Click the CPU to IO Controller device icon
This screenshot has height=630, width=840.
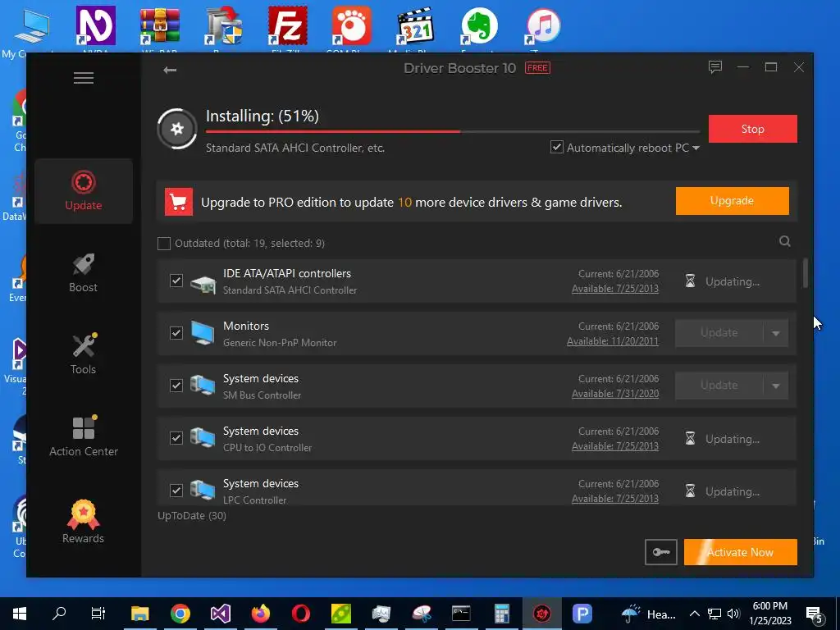point(203,438)
